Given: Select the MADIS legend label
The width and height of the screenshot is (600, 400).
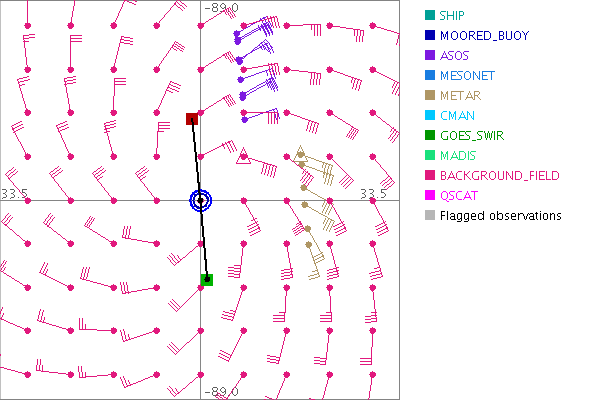Looking at the screenshot, I should pos(459,155).
